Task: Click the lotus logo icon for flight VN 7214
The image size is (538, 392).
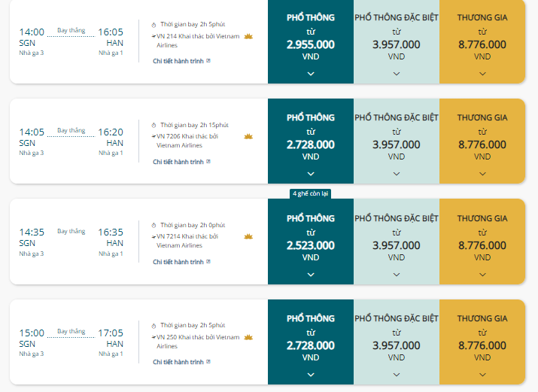Action: (248, 237)
